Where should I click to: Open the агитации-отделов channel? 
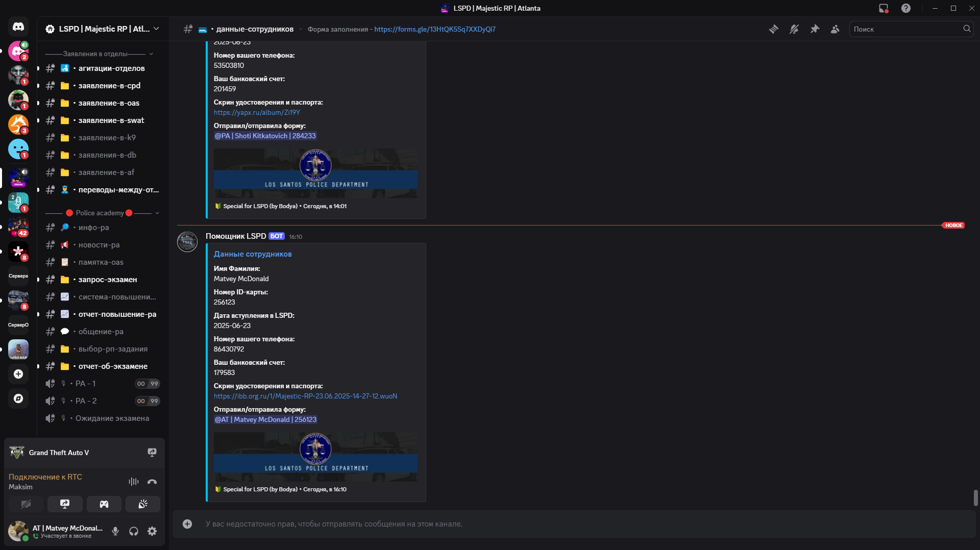103,68
